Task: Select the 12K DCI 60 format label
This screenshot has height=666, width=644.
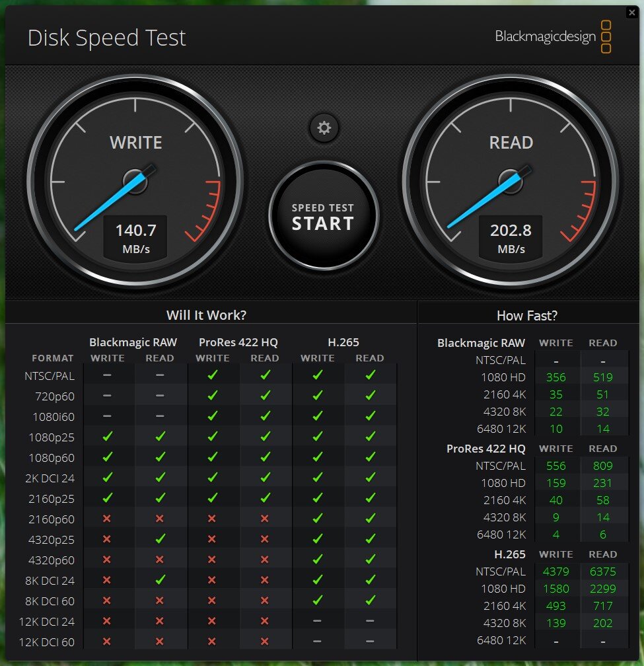Action: coord(47,642)
